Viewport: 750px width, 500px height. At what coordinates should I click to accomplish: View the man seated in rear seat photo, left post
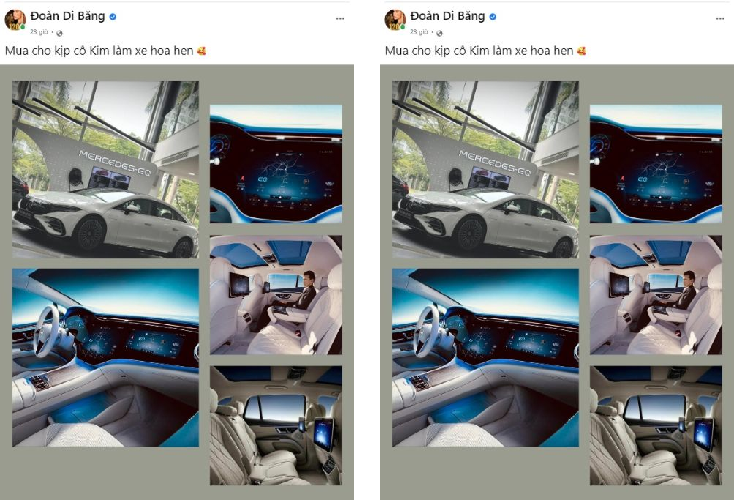click(x=276, y=295)
